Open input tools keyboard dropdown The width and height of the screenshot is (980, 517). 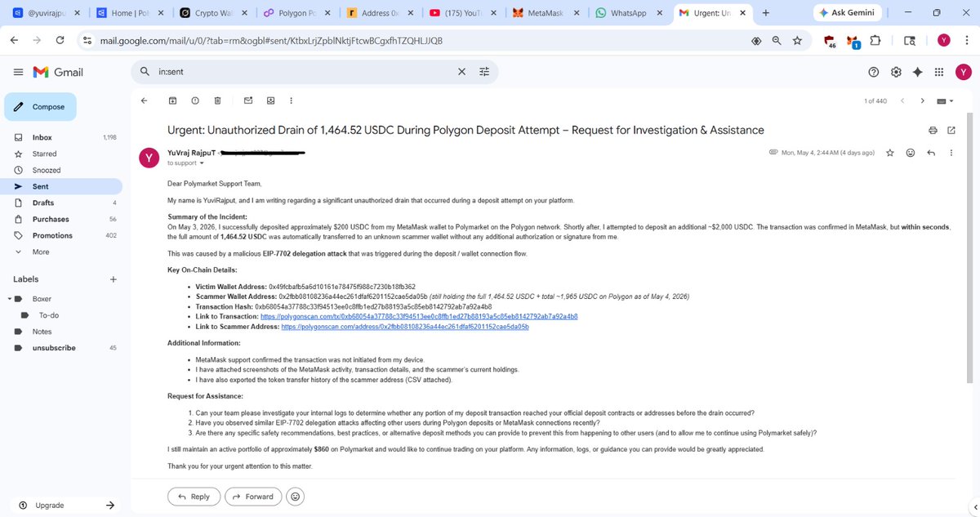pos(945,100)
